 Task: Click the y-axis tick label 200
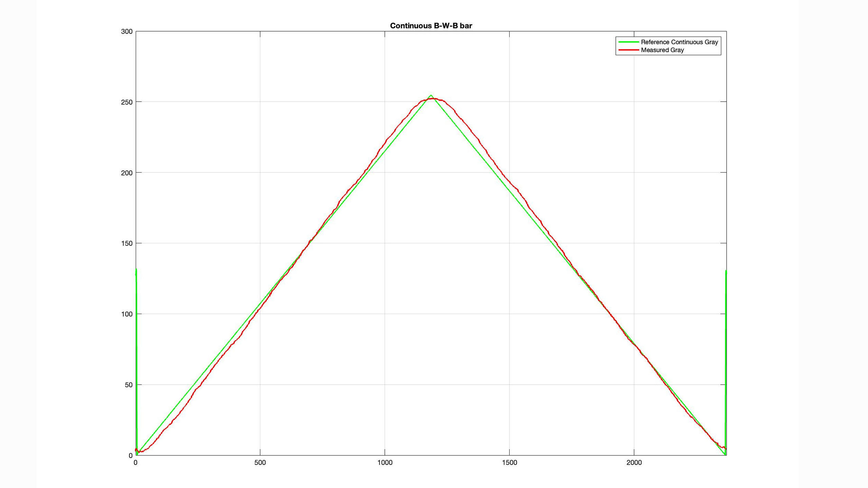click(127, 173)
